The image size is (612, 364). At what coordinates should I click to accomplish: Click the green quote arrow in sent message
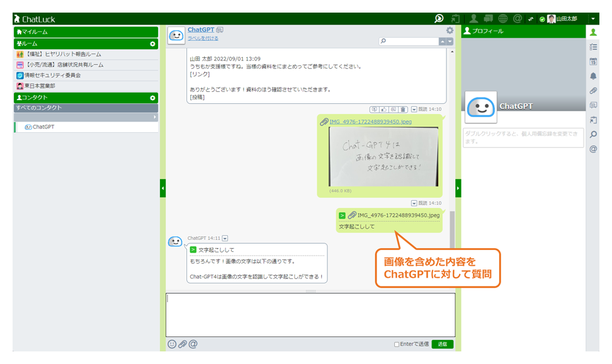[x=342, y=215]
